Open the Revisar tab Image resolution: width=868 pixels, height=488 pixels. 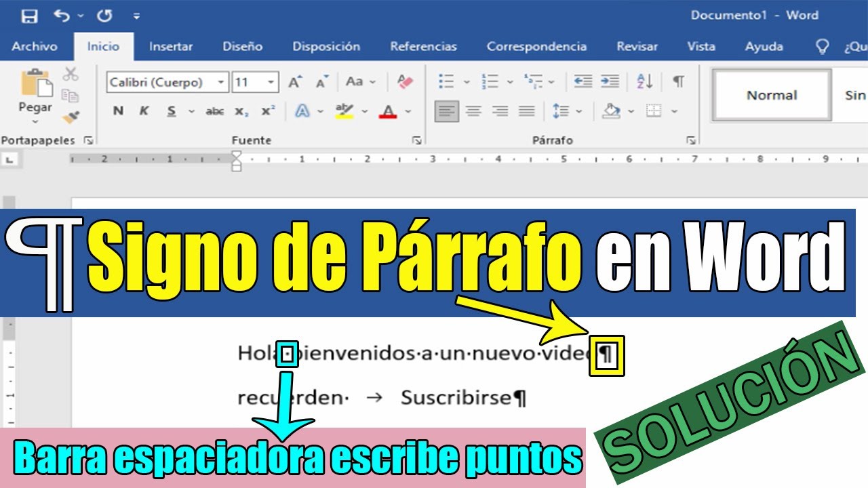coord(637,47)
